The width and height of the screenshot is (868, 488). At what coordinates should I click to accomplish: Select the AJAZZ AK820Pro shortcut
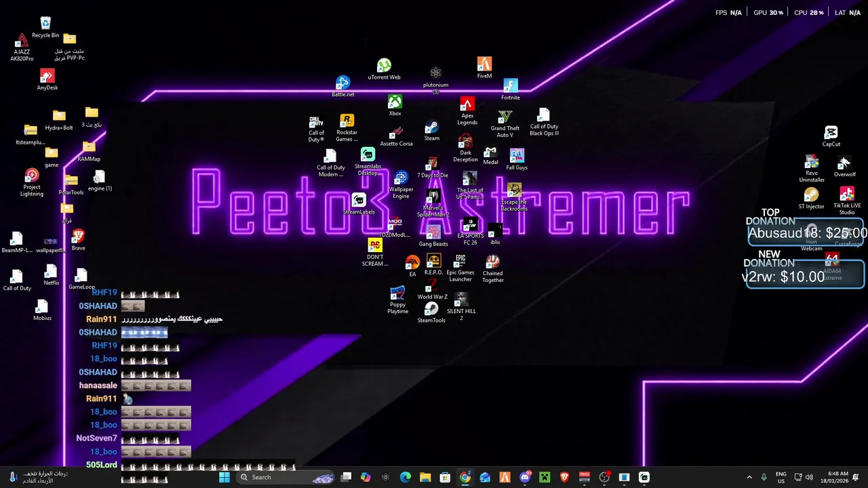(22, 47)
